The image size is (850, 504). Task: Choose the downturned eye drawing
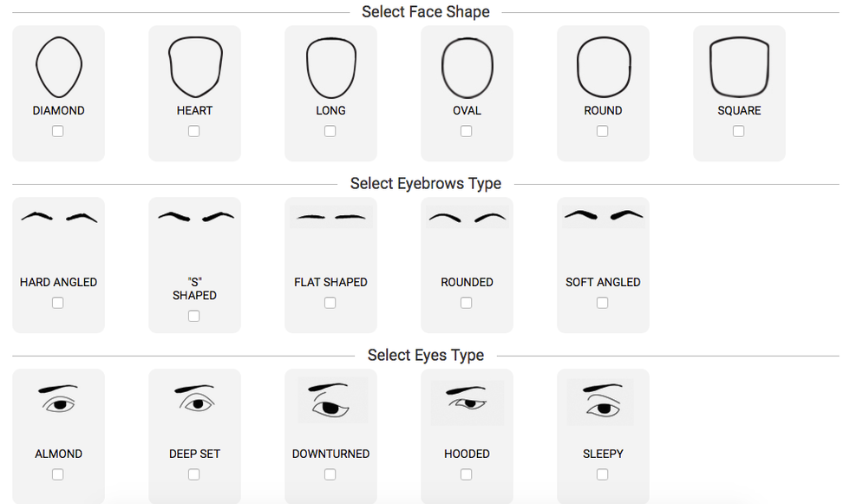(332, 400)
